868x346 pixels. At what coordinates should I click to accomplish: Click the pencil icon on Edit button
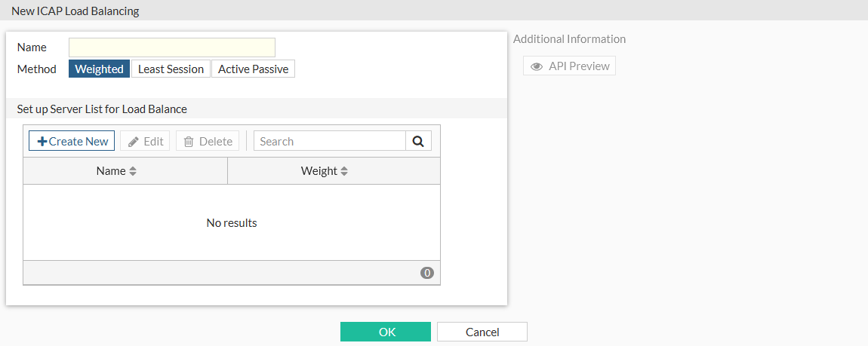134,142
